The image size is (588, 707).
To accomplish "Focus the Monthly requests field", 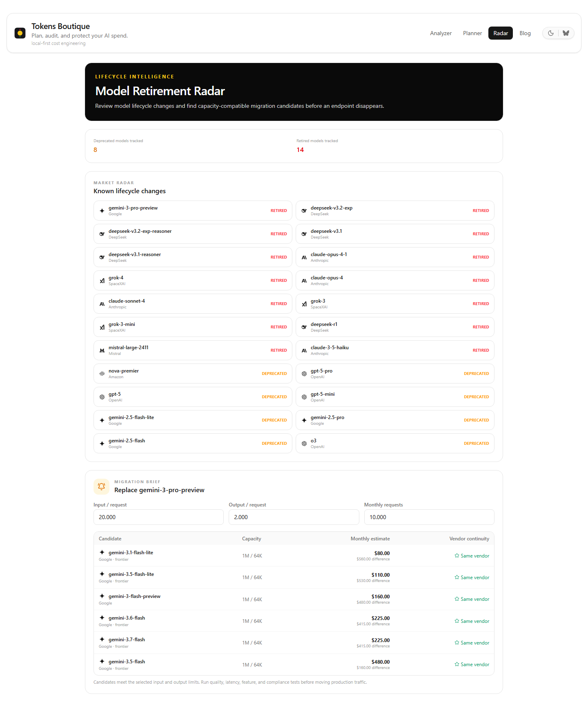I will point(429,517).
